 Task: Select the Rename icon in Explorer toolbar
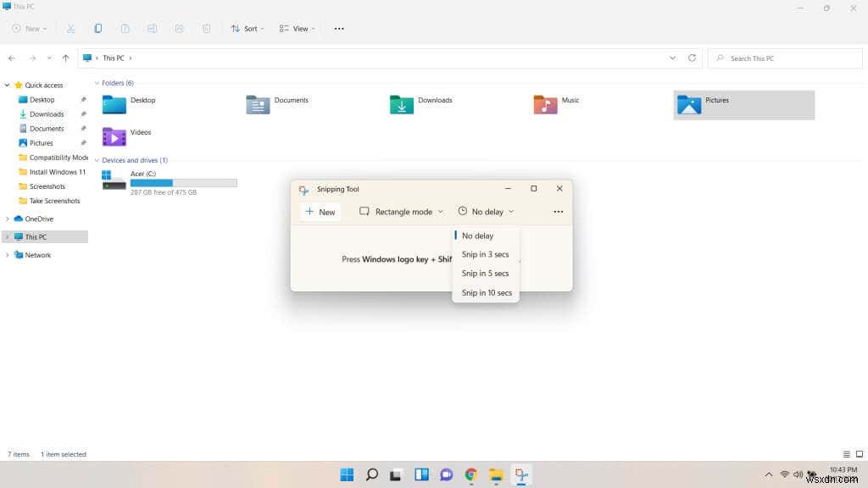point(153,28)
